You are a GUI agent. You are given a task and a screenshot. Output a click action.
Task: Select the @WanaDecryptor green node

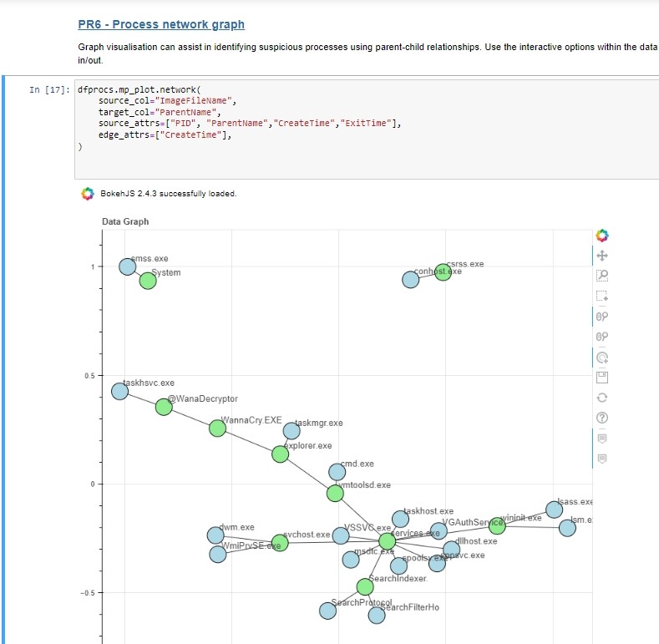(x=164, y=407)
